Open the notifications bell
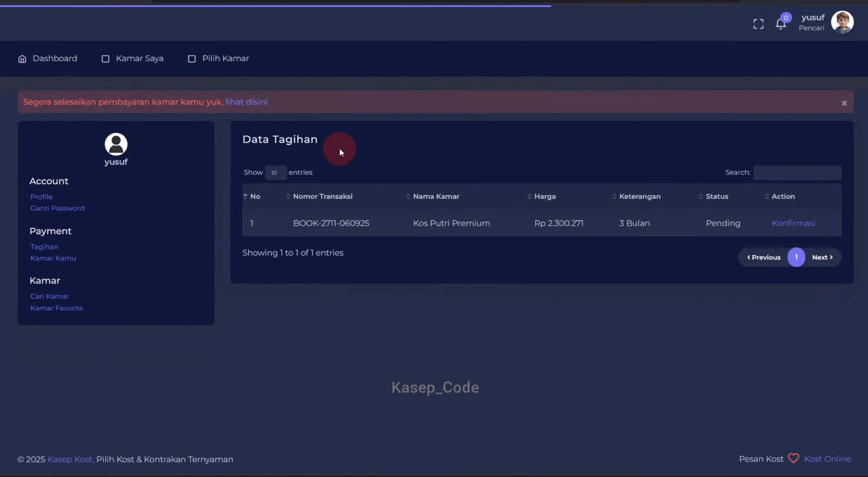The width and height of the screenshot is (868, 477). [781, 24]
